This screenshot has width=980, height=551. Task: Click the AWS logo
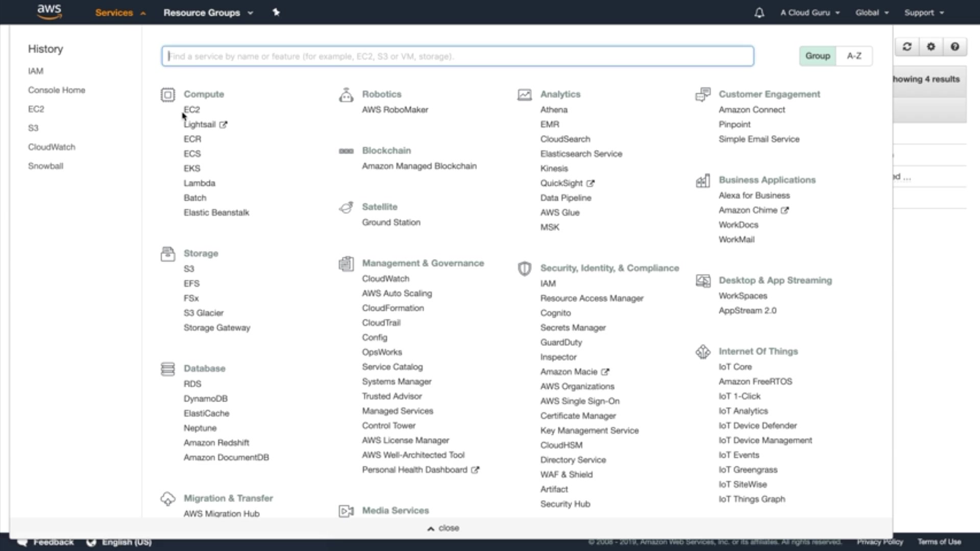point(50,12)
